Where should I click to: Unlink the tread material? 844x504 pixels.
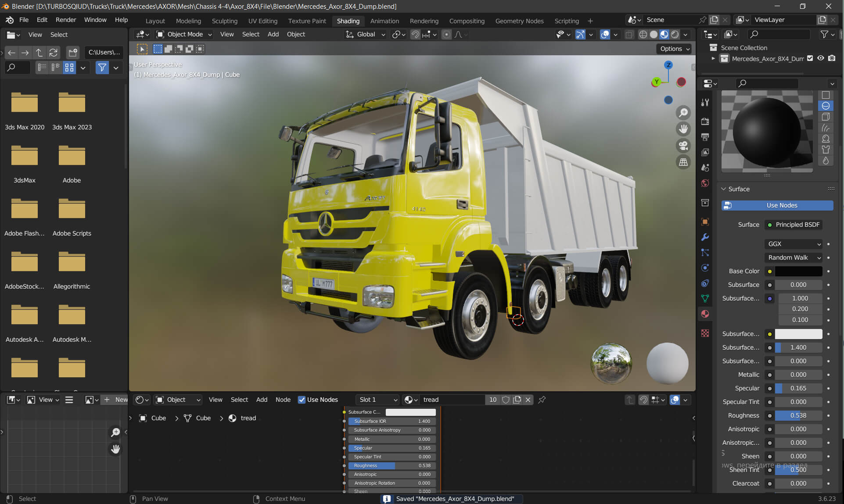(528, 400)
